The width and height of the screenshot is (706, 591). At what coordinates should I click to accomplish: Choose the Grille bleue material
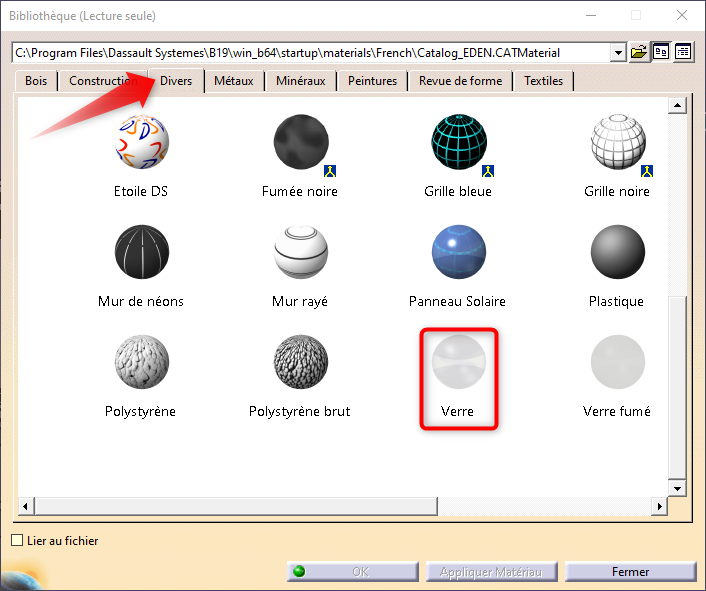coord(457,143)
